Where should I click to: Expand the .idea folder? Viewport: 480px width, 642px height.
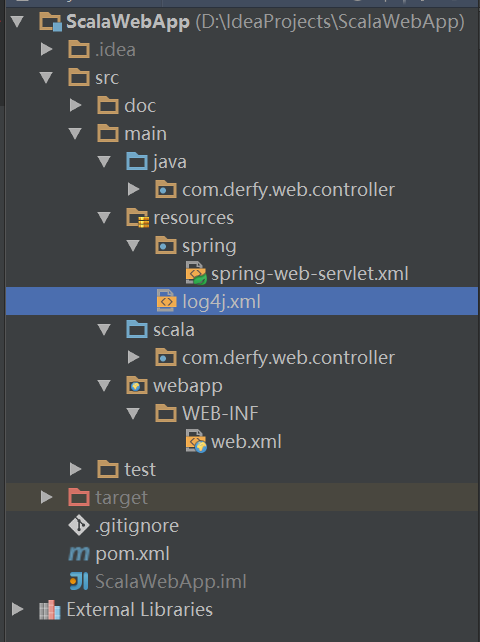(x=46, y=50)
